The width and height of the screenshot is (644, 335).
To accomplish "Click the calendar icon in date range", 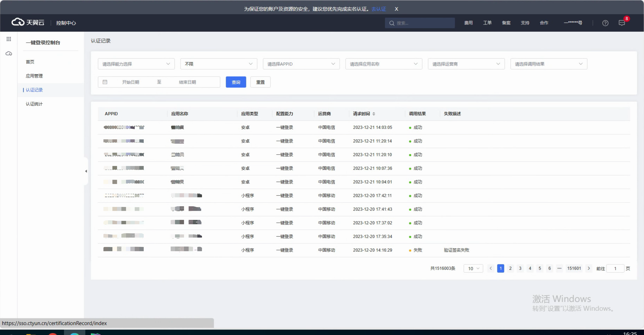I will [x=105, y=82].
